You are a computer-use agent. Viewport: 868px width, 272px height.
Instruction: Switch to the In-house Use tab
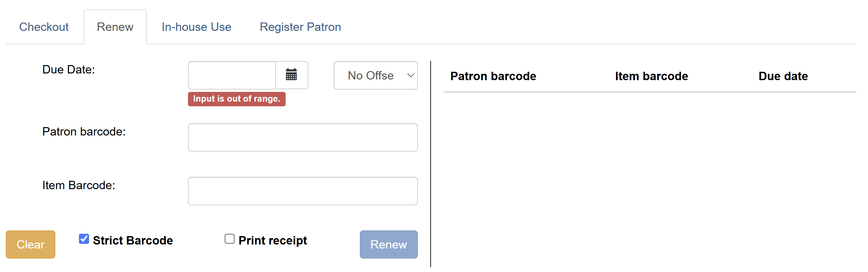pyautogui.click(x=196, y=26)
